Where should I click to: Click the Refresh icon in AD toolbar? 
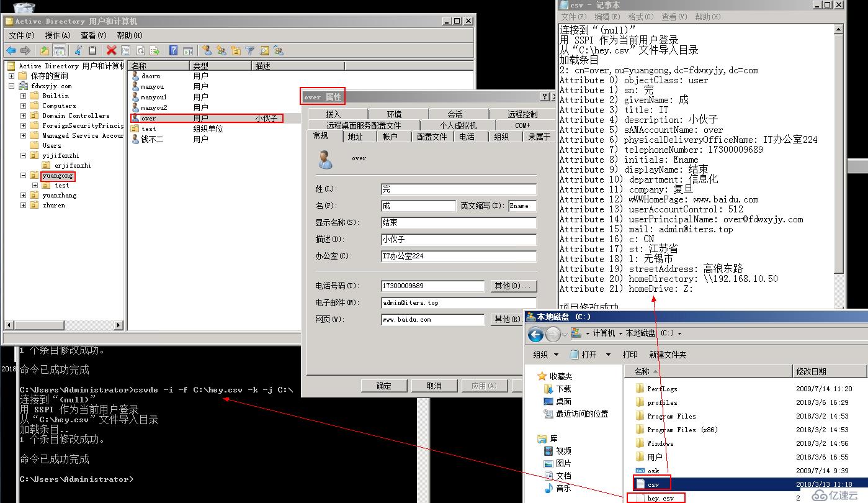pos(140,51)
